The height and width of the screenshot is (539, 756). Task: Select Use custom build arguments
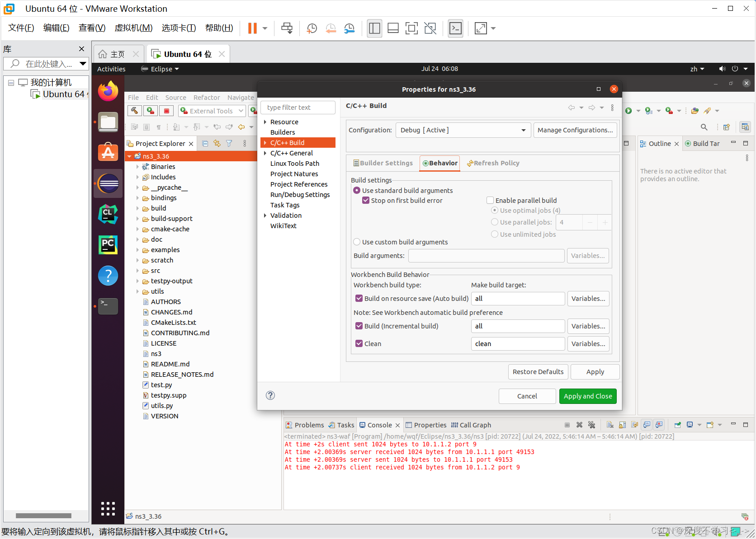[357, 242]
